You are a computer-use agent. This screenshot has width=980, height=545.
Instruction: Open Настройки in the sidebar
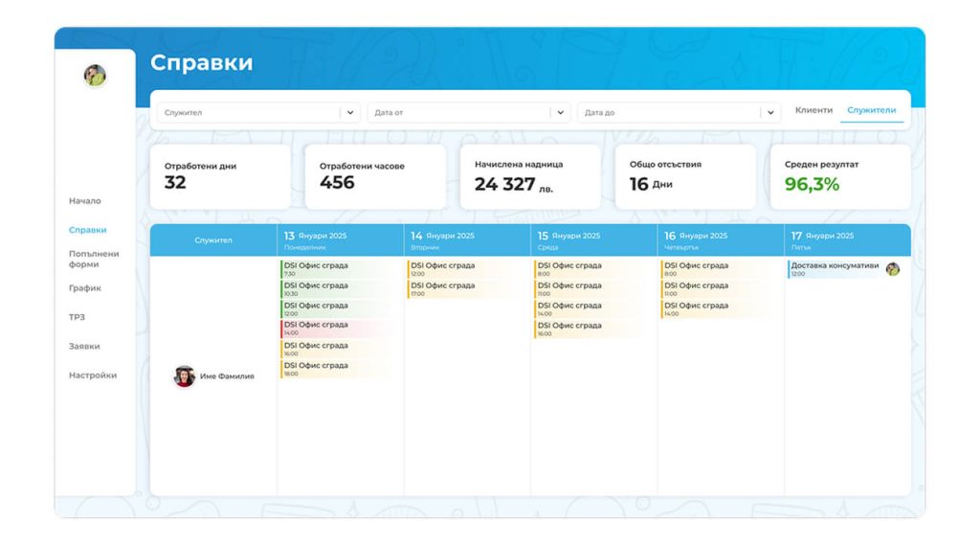[x=93, y=375]
